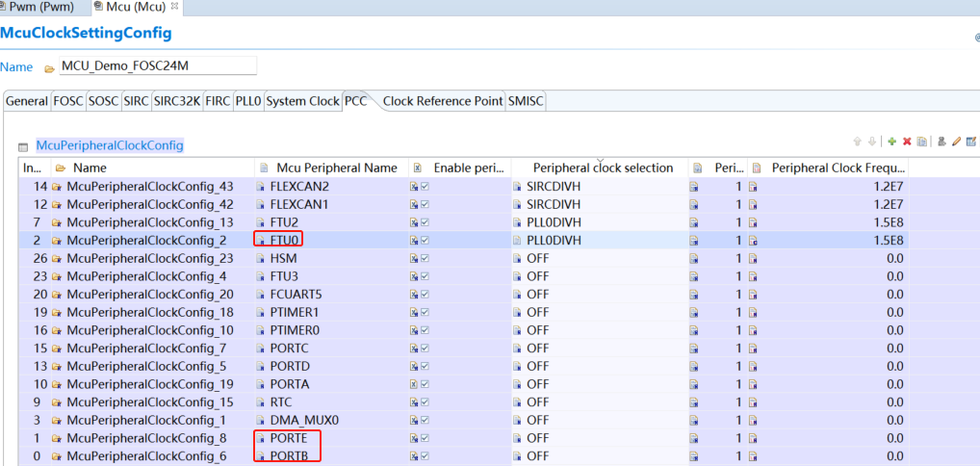This screenshot has width=980, height=466.
Task: Toggle the enable checkbox for FLEXCAN2
Action: pyautogui.click(x=425, y=186)
